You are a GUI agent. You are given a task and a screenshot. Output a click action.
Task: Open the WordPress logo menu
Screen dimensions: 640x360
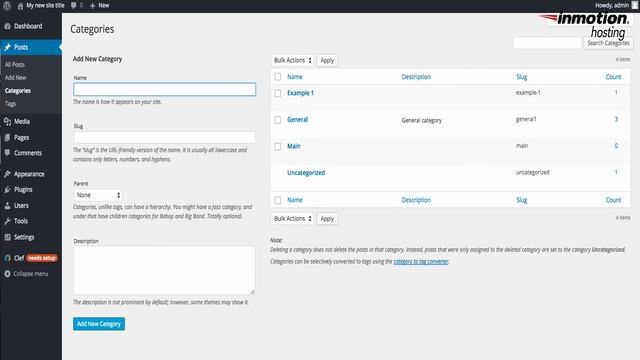[x=7, y=6]
